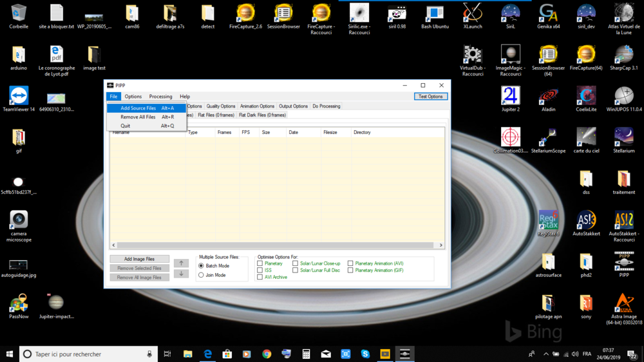Open Skype from the taskbar
Viewport: 644px width, 362px height.
point(365,354)
